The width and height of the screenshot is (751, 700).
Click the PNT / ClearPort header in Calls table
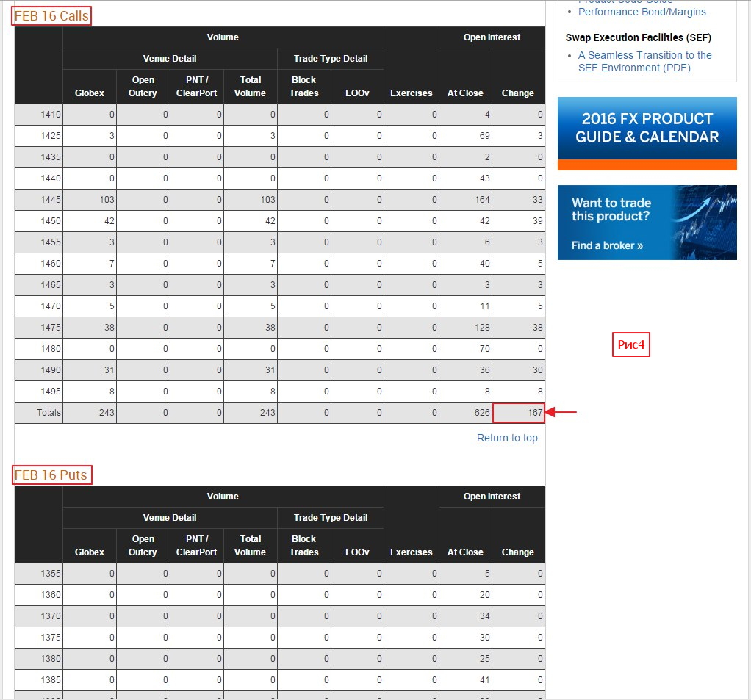click(196, 86)
